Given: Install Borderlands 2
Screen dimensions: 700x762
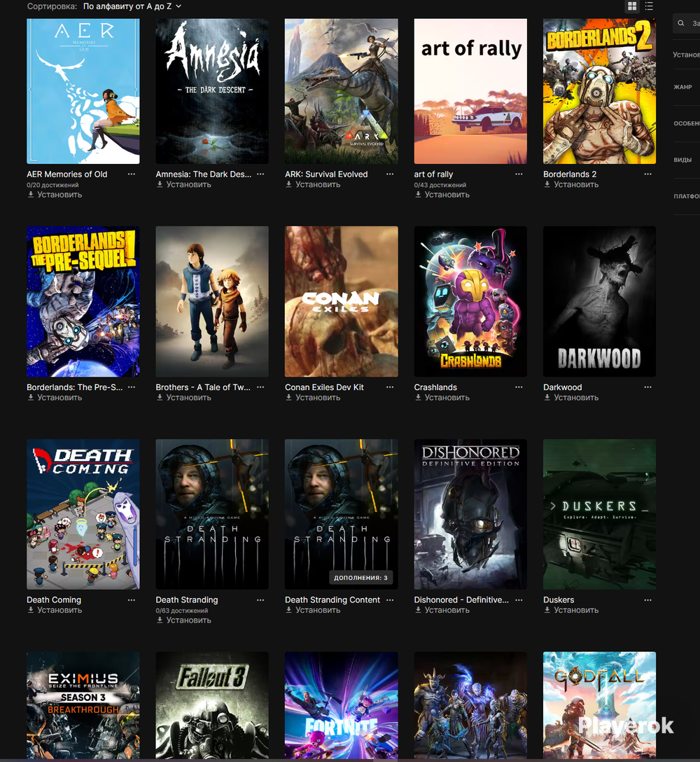Looking at the screenshot, I should click(x=571, y=185).
